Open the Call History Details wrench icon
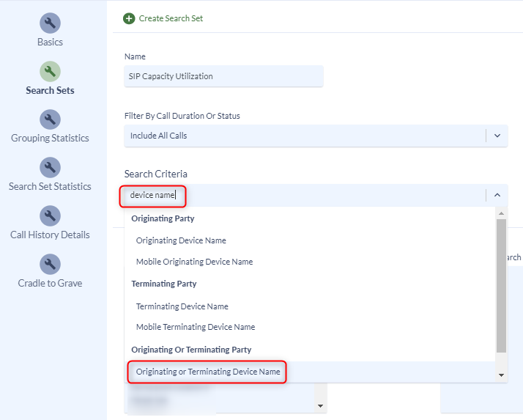Screen dimensions: 523x420 tap(50, 215)
